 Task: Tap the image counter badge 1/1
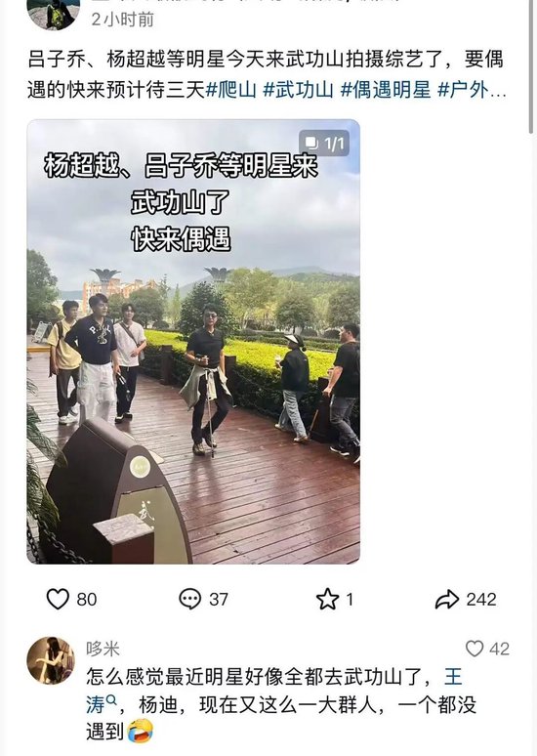324,144
